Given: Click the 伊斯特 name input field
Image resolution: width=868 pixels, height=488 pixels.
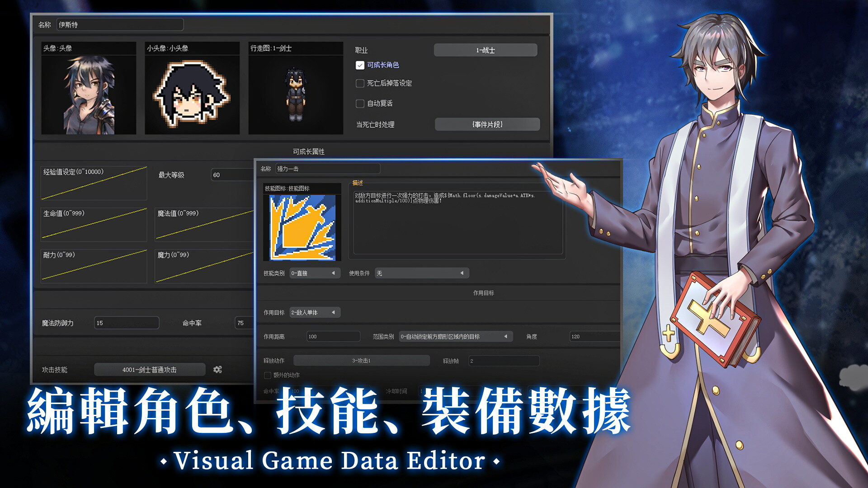Looking at the screenshot, I should click(120, 25).
